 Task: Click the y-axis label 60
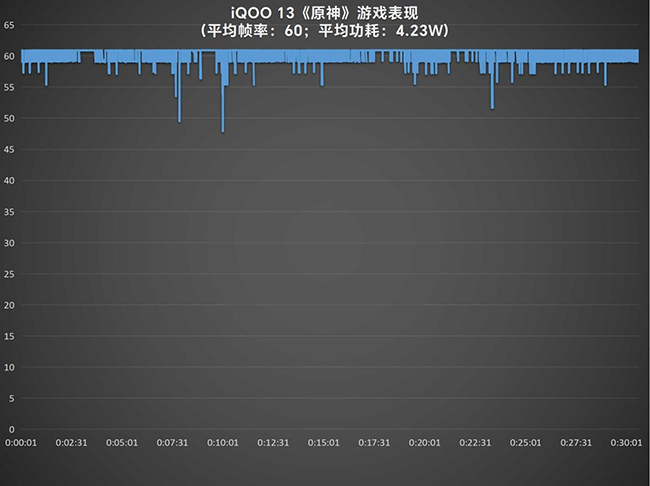9,56
